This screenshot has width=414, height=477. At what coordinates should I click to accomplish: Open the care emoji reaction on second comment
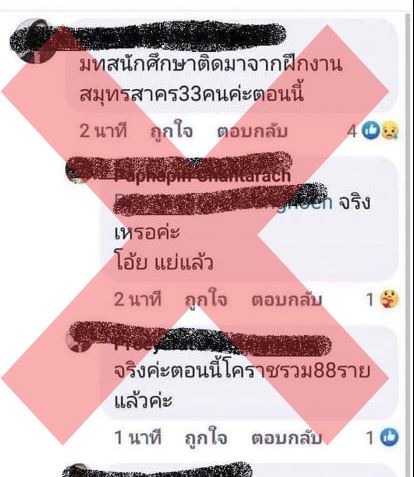[x=389, y=299]
